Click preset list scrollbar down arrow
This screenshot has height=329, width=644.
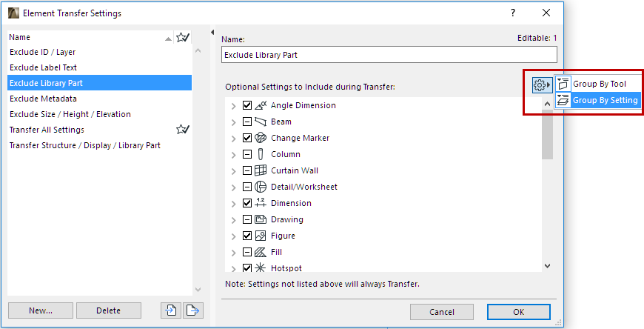pyautogui.click(x=198, y=290)
